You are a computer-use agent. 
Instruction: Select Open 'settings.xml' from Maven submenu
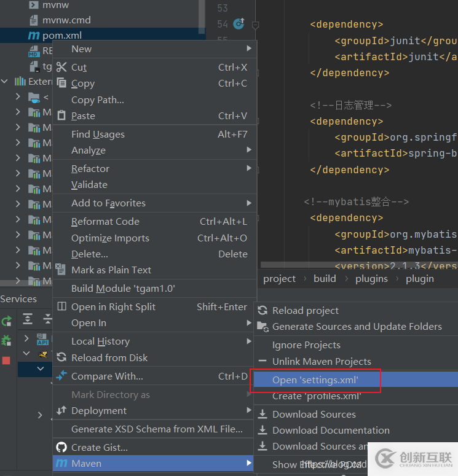coord(315,380)
